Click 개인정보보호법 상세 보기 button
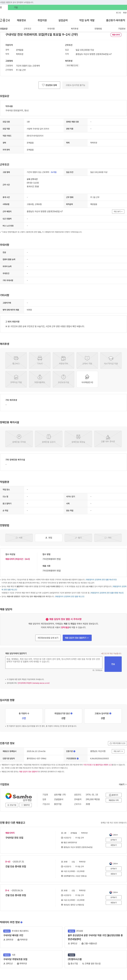The width and height of the screenshot is (127, 980). (x=48, y=638)
